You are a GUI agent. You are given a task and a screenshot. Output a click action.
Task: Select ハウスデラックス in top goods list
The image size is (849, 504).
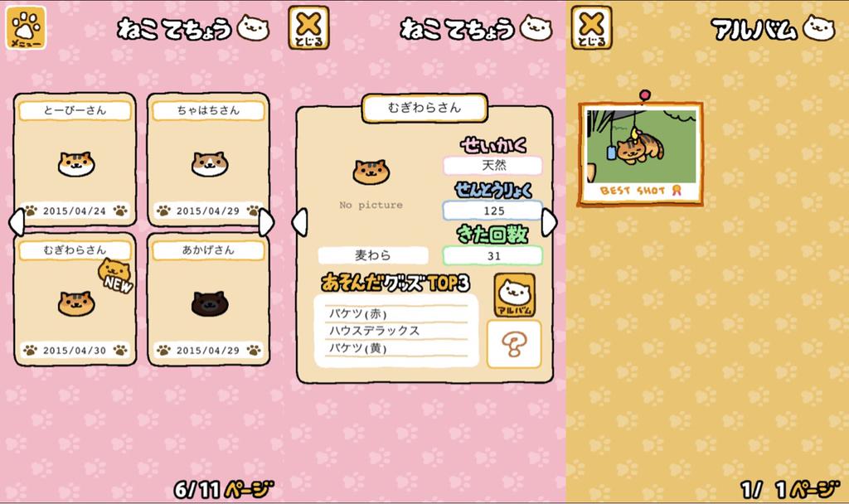click(x=374, y=330)
